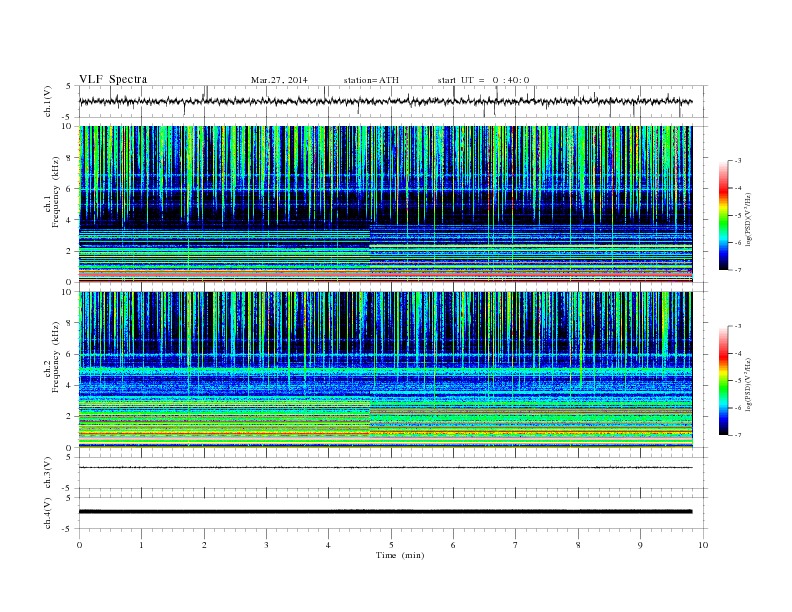Click the ch.1 voltage waveform trace
This screenshot has height=612, width=792.
(385, 102)
